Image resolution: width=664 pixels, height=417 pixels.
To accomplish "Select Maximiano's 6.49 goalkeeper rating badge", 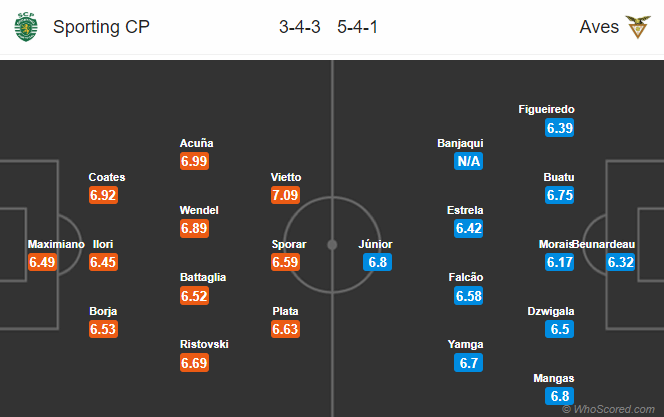I will [x=42, y=262].
